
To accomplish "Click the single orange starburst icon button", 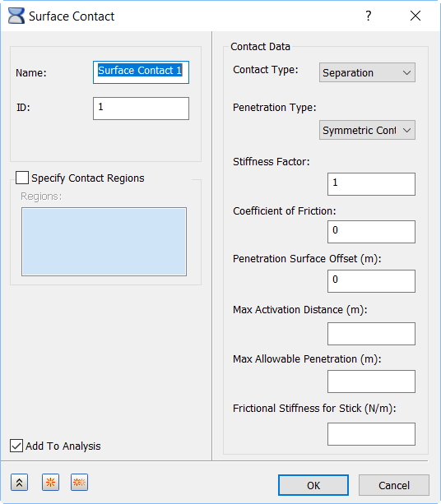I will 50,482.
